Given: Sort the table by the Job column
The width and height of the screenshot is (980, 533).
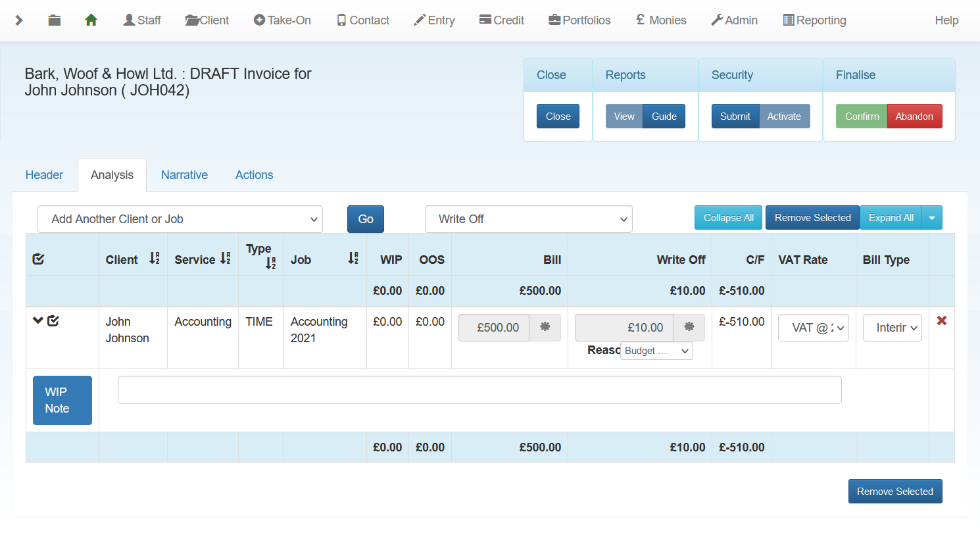Looking at the screenshot, I should pyautogui.click(x=353, y=259).
